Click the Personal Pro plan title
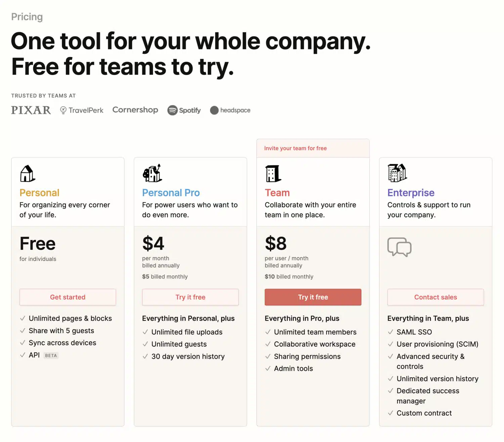The image size is (504, 442). coord(171,193)
